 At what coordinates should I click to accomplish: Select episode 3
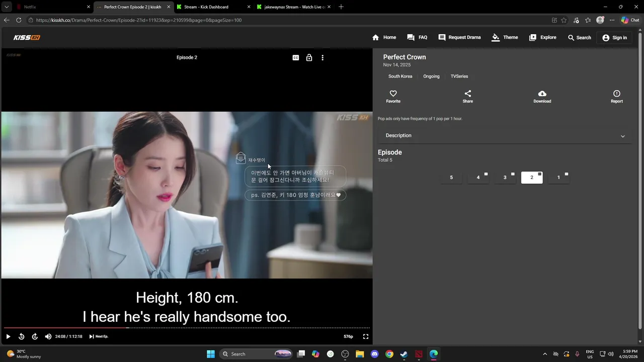505,177
